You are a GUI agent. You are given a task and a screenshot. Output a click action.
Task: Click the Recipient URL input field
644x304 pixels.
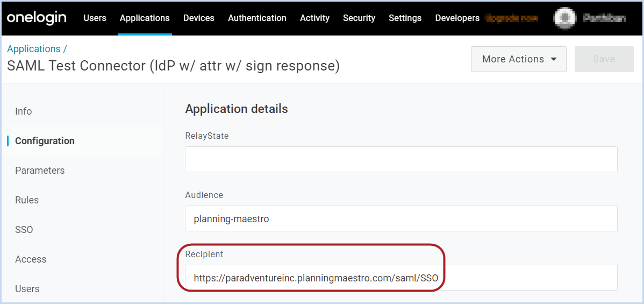[x=401, y=278]
